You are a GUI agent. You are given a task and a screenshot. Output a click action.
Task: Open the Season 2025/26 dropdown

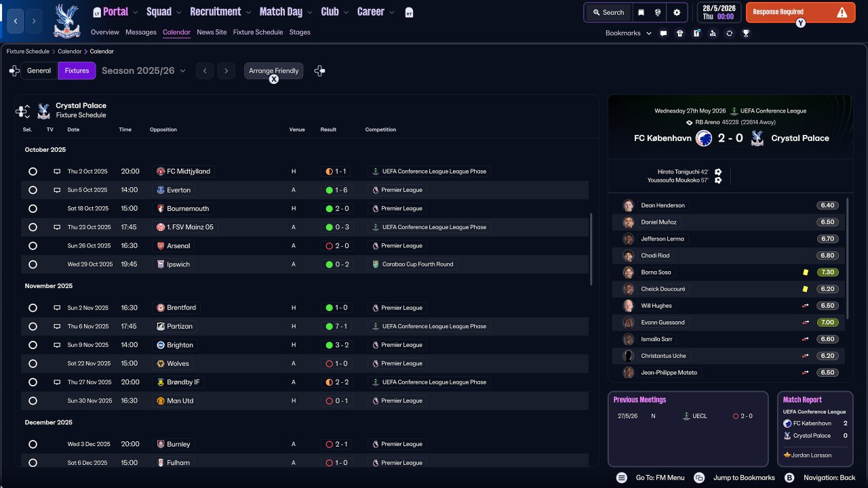pos(144,70)
